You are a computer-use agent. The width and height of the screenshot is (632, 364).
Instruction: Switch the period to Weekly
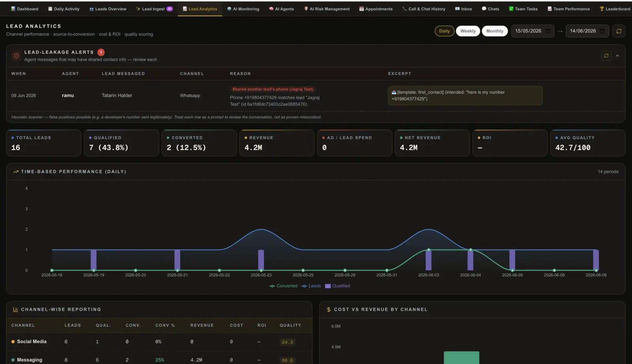tap(468, 31)
